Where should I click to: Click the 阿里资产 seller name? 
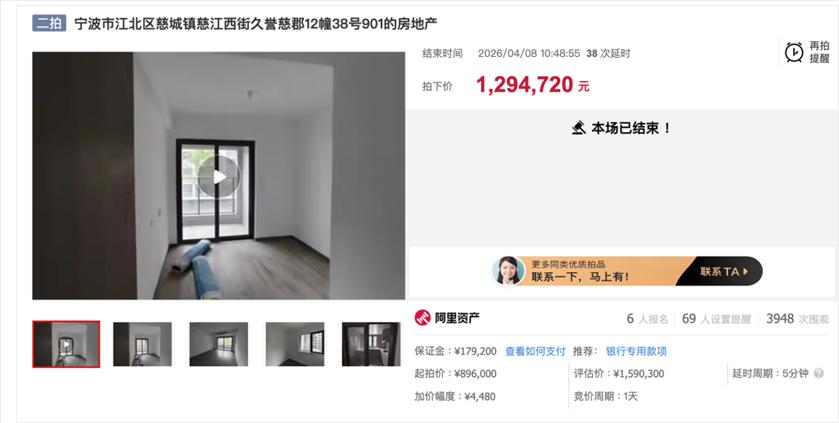point(457,318)
